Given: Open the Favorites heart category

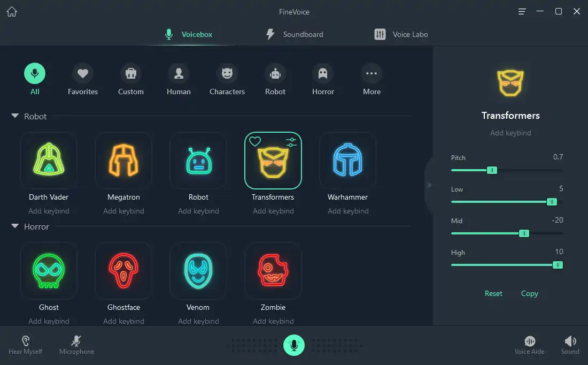Looking at the screenshot, I should [x=83, y=73].
